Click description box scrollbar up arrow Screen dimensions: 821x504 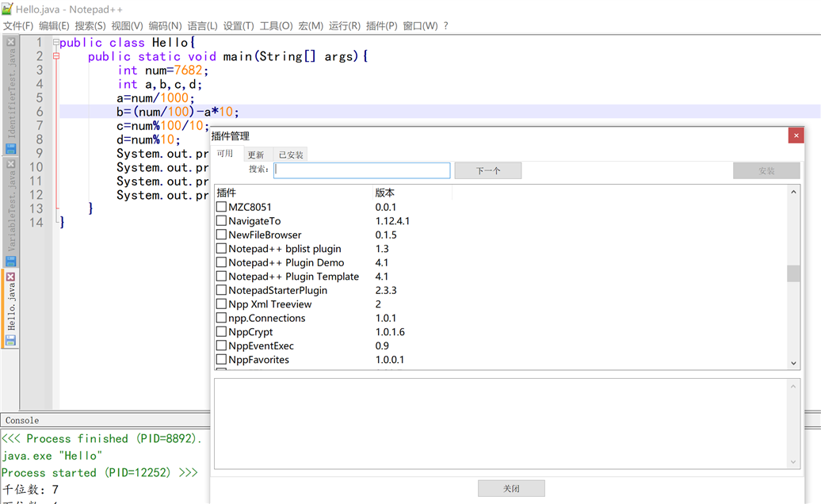[x=793, y=386]
